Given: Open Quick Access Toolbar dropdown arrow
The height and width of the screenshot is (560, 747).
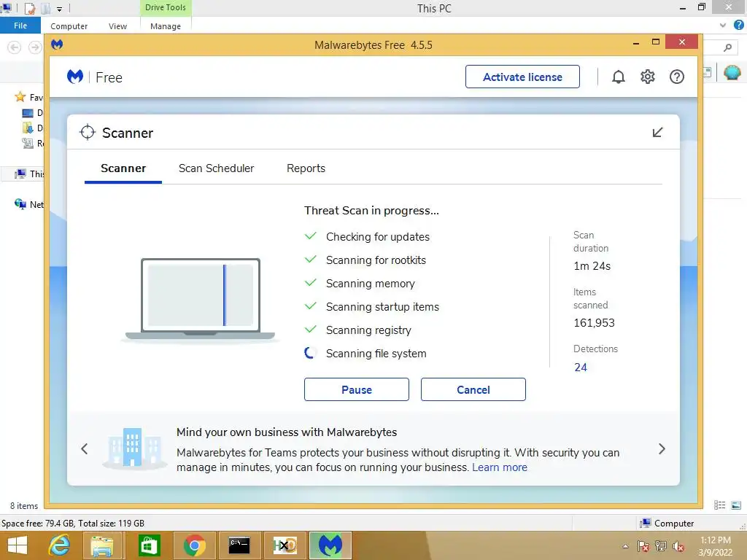Looking at the screenshot, I should point(60,9).
